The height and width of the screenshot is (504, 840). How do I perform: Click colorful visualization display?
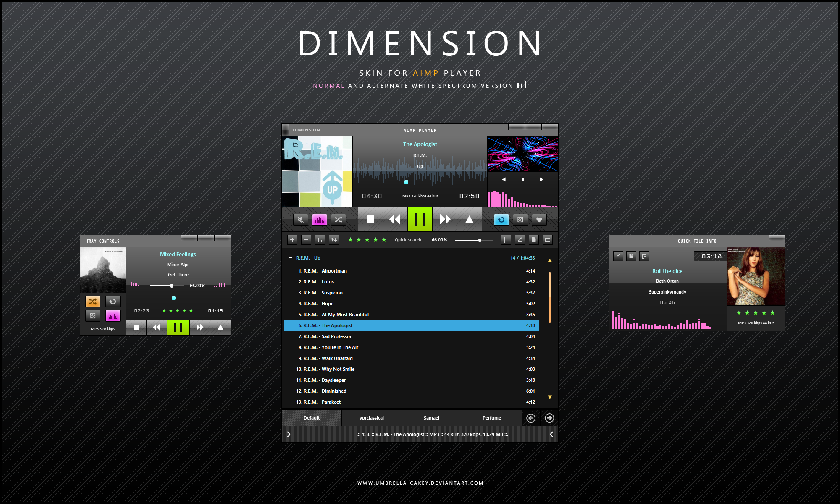click(523, 154)
